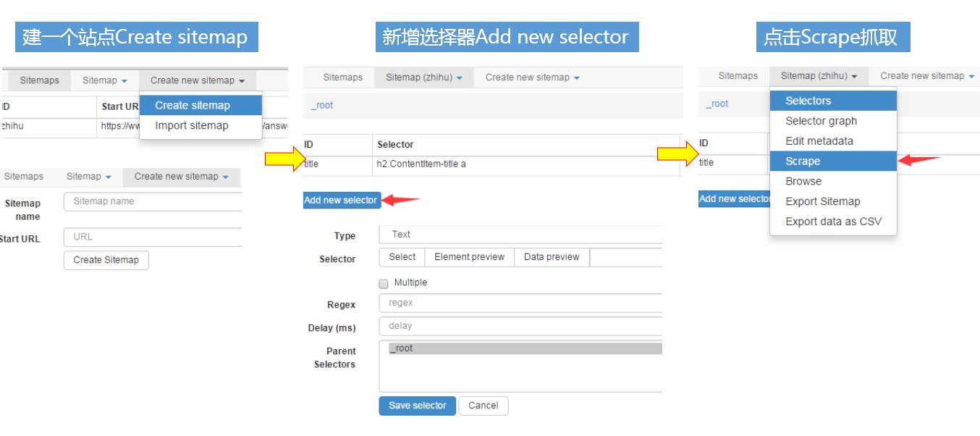Focus the Start URL input field

153,237
